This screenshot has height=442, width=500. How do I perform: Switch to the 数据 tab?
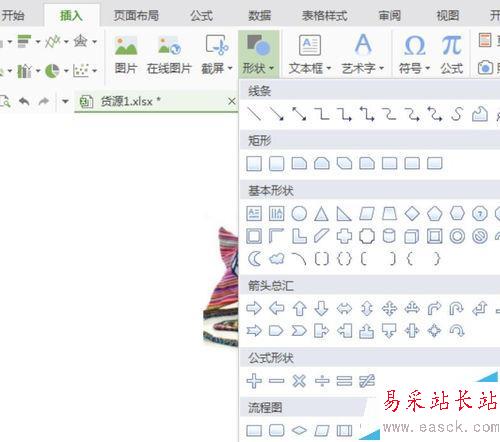coord(259,15)
